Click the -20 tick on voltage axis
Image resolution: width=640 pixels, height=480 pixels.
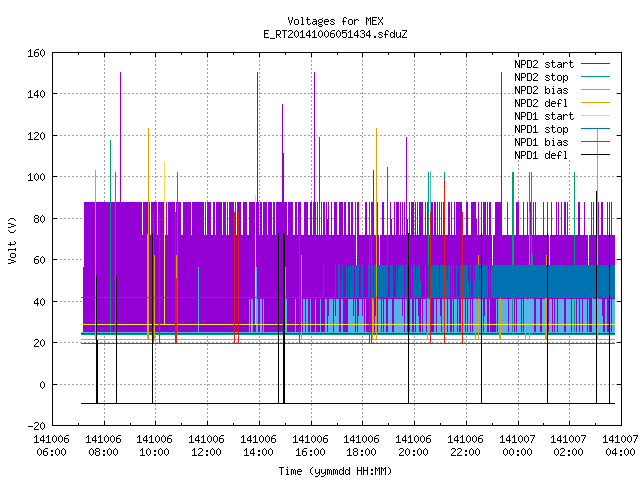click(36, 426)
